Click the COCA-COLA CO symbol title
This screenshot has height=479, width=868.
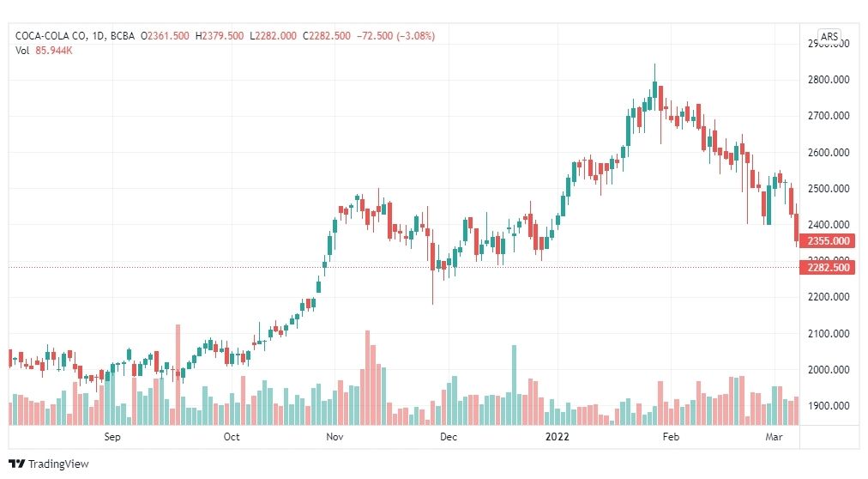51,36
